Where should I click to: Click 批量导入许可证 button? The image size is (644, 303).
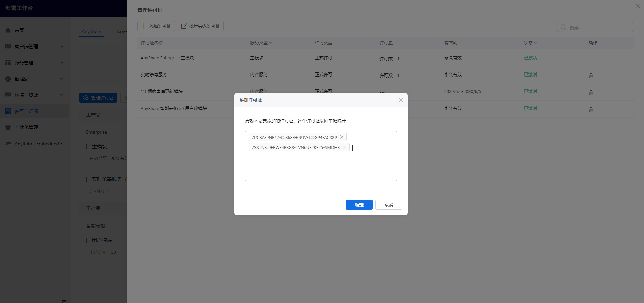[200, 26]
